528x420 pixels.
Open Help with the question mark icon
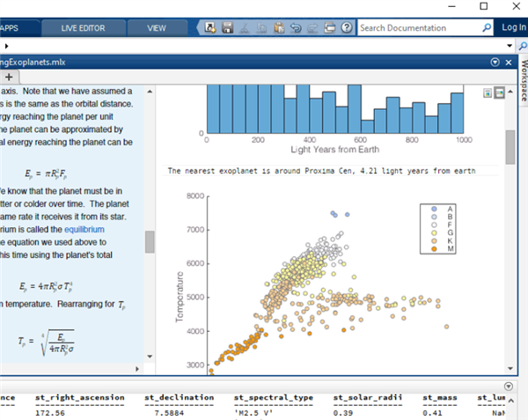click(347, 27)
